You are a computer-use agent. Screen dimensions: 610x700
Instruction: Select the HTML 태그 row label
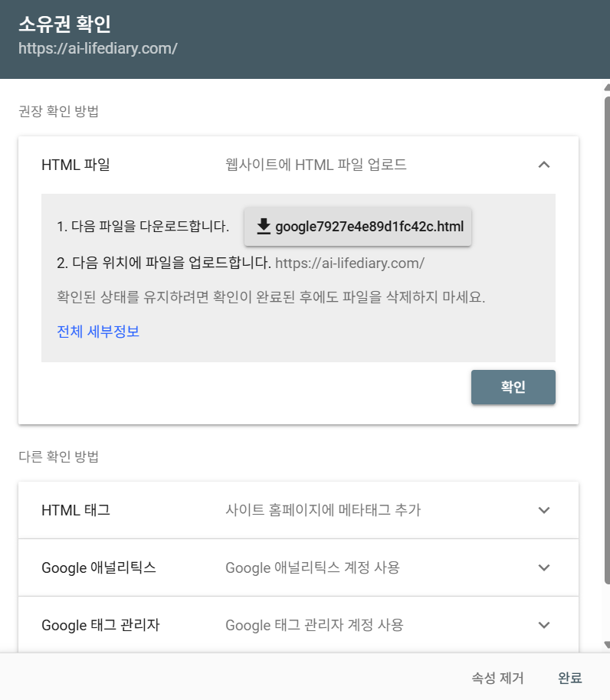76,510
